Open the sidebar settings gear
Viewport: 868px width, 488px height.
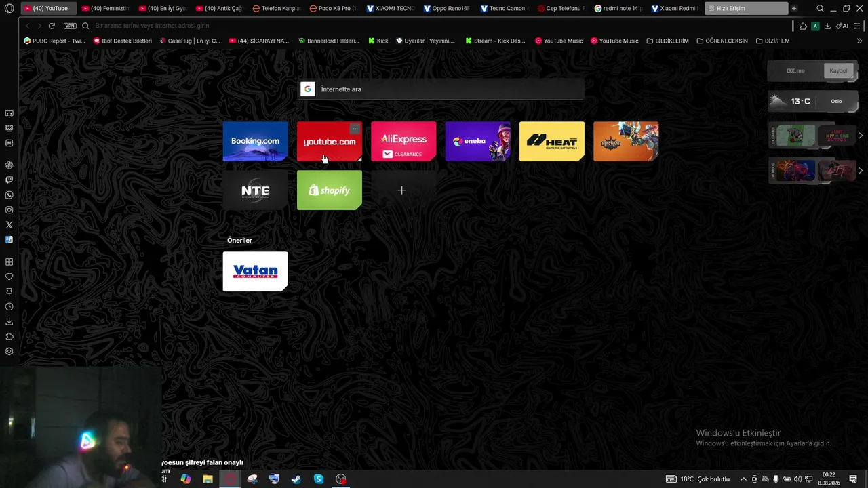pos(9,351)
